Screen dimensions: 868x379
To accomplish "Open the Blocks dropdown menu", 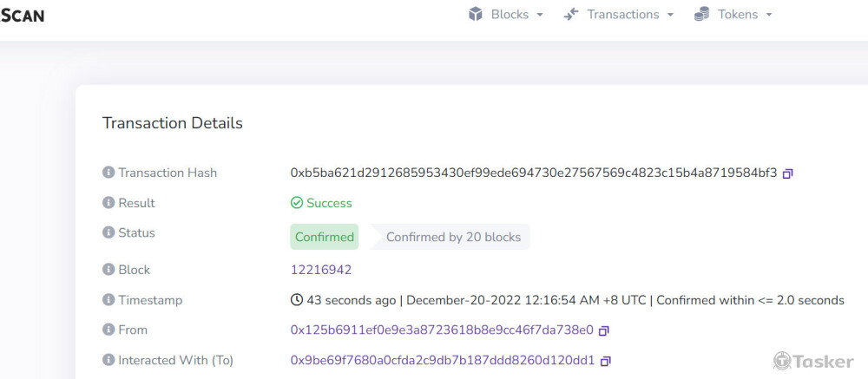I will coord(506,15).
